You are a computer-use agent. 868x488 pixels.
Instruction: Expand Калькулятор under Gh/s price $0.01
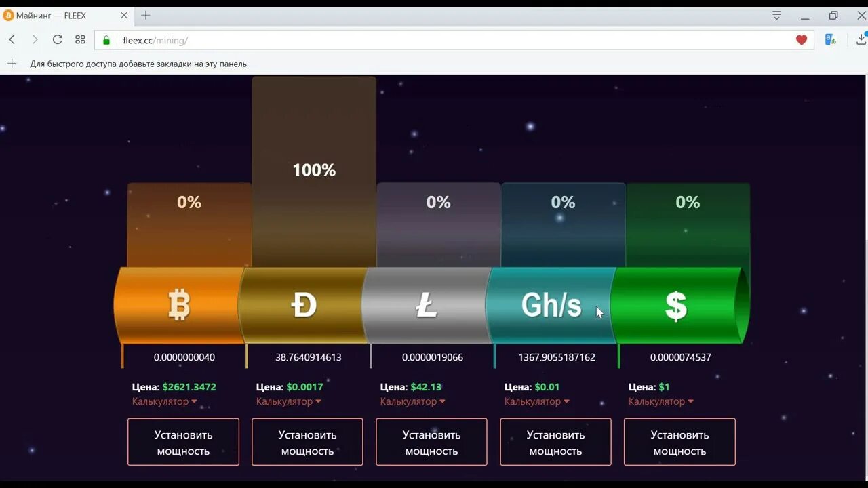(x=536, y=401)
